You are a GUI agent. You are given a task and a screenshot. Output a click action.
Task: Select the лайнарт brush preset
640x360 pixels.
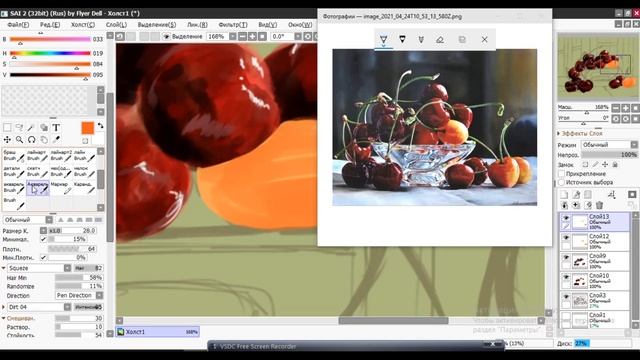[38, 156]
